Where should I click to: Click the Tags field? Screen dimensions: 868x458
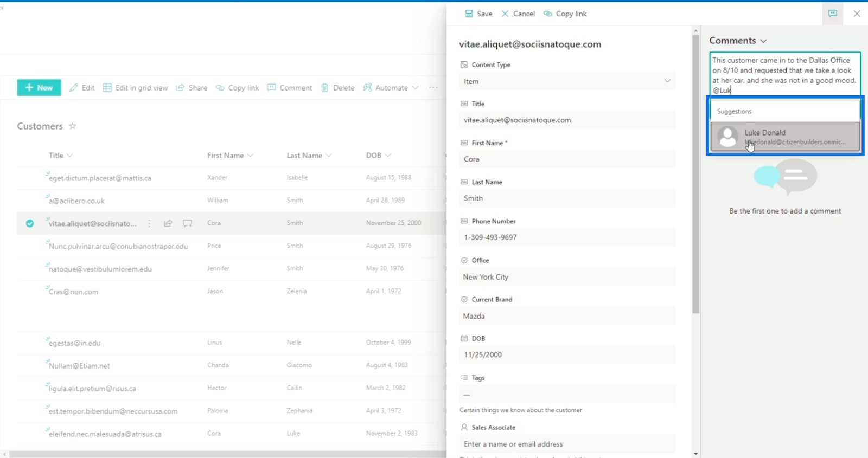567,394
